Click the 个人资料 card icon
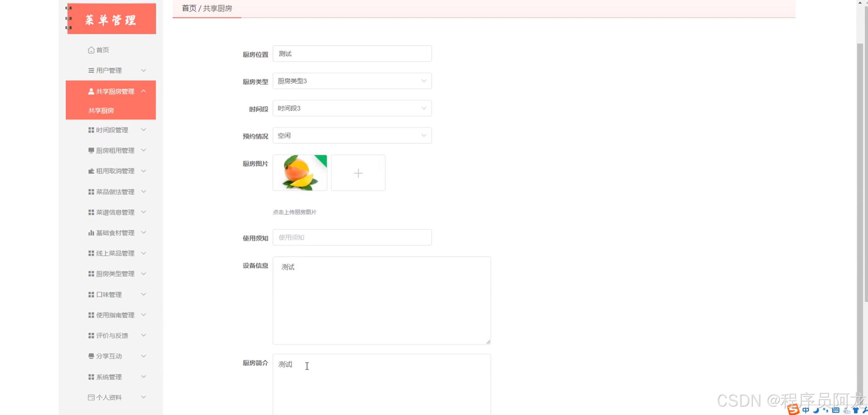The width and height of the screenshot is (868, 415). tap(91, 397)
